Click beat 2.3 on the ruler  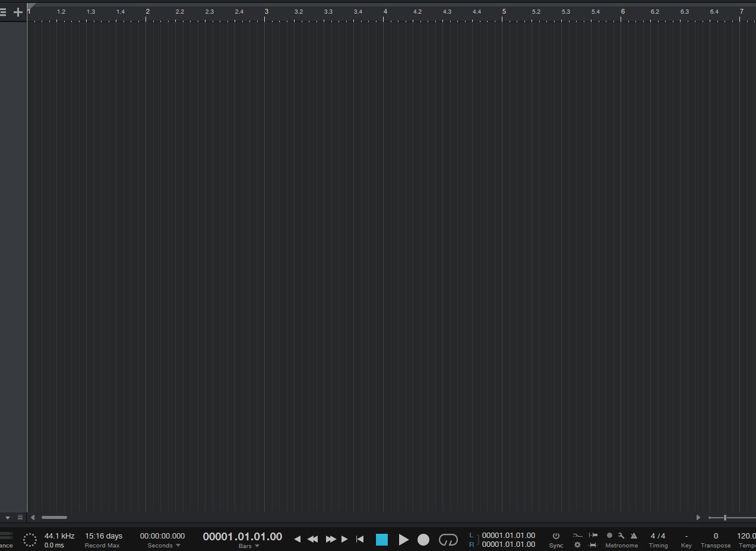210,12
